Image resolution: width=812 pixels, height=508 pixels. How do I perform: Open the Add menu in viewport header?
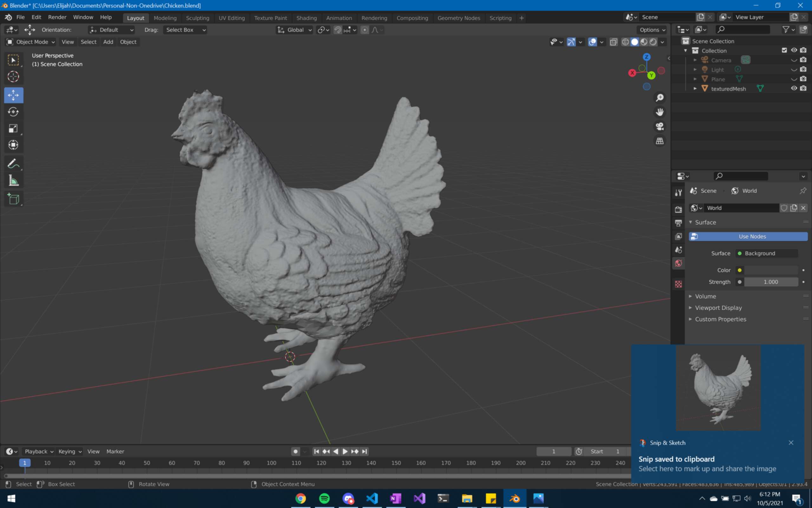108,42
